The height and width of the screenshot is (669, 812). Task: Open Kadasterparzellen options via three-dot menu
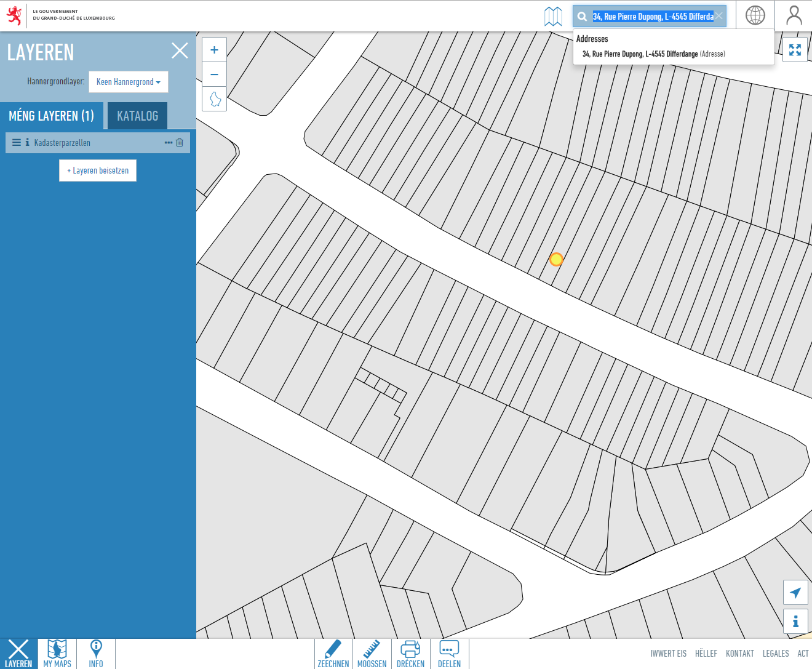168,142
